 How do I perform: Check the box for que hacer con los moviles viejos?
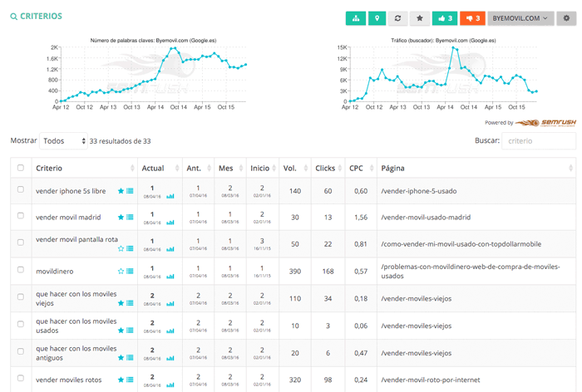pyautogui.click(x=21, y=297)
